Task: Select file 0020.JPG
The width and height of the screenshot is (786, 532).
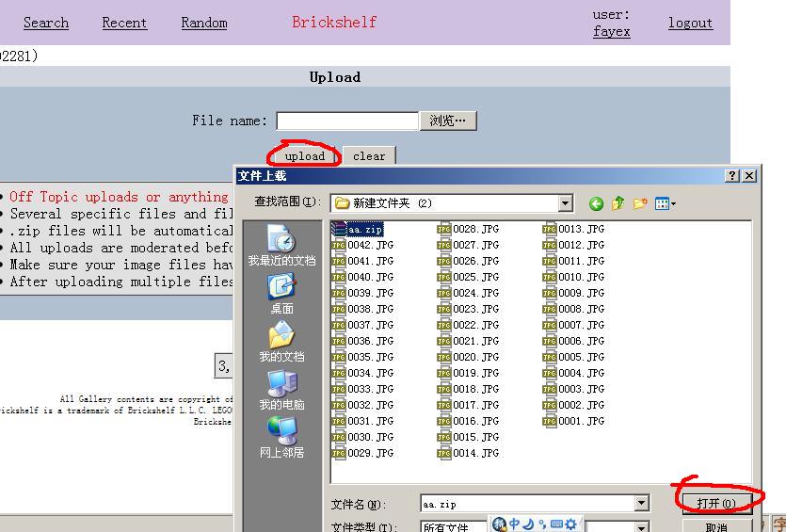Action: pyautogui.click(x=468, y=357)
